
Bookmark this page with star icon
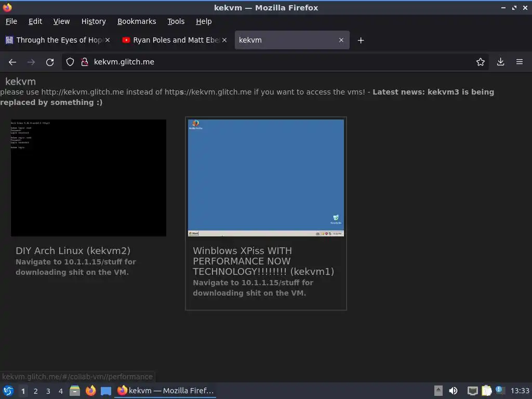tap(481, 62)
